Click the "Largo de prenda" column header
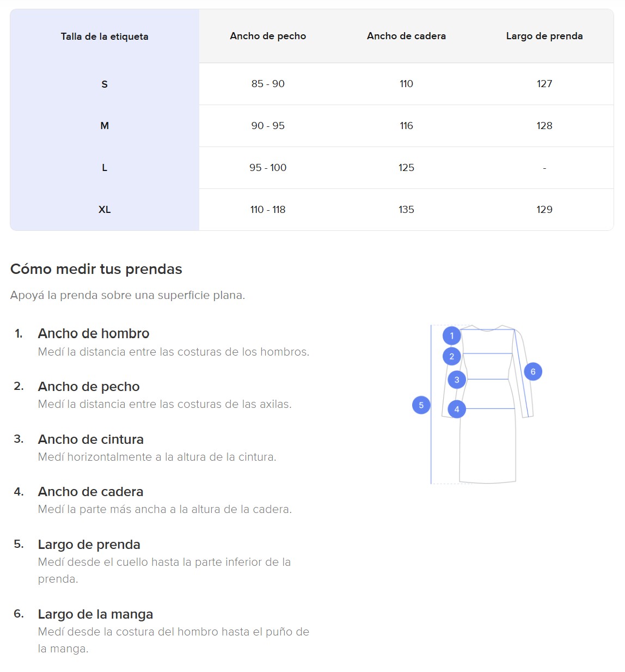Viewport: 625px width, 672px height. point(544,36)
